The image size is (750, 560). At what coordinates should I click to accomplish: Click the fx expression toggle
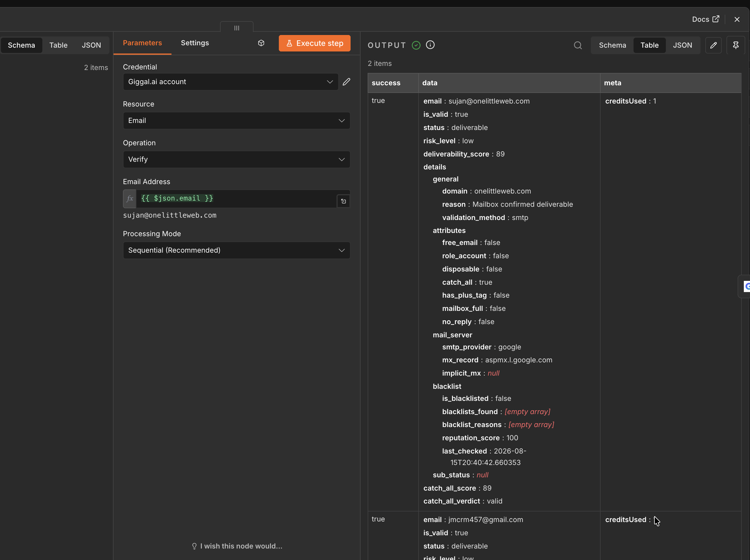pos(129,199)
